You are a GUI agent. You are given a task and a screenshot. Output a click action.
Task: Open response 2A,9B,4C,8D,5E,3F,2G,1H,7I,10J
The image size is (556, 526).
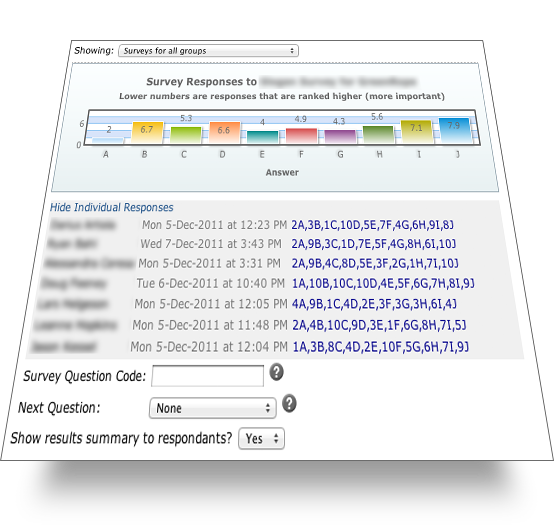375,264
